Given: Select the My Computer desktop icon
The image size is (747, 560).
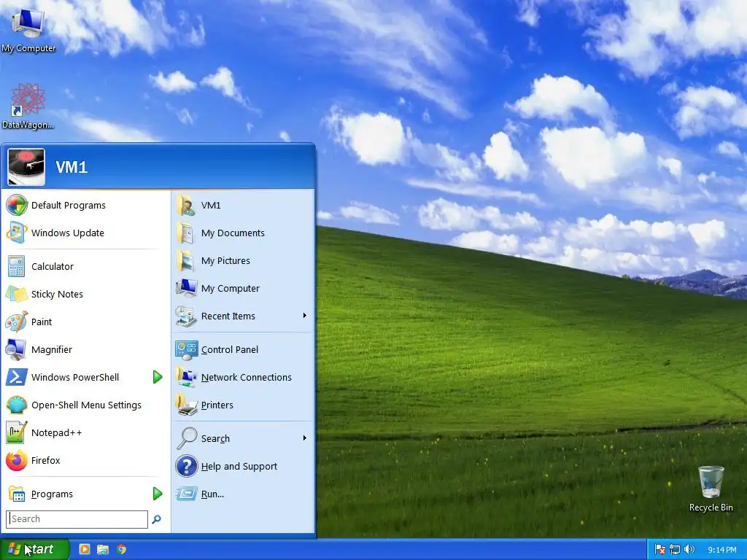Looking at the screenshot, I should [x=28, y=31].
